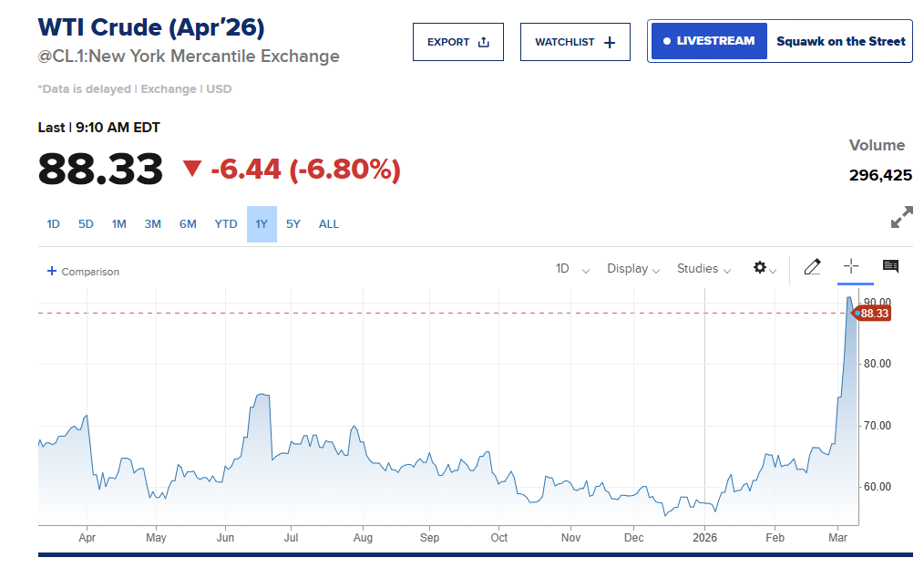This screenshot has height=568, width=924.
Task: Select the ALL time range
Action: click(328, 224)
